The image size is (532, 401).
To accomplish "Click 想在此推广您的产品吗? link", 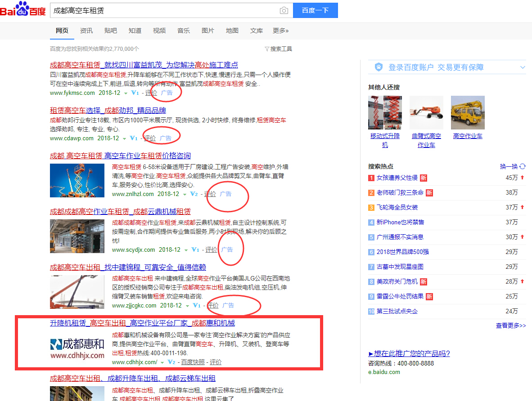I will [x=409, y=353].
